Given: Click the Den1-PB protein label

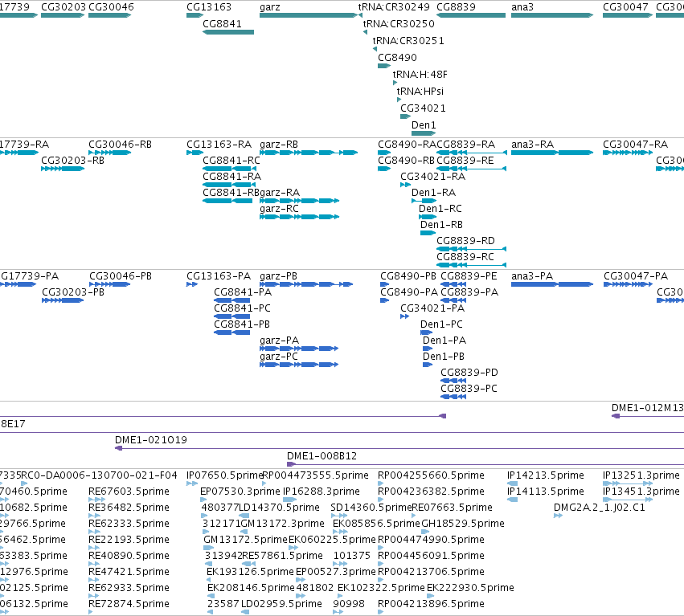Looking at the screenshot, I should [x=443, y=356].
